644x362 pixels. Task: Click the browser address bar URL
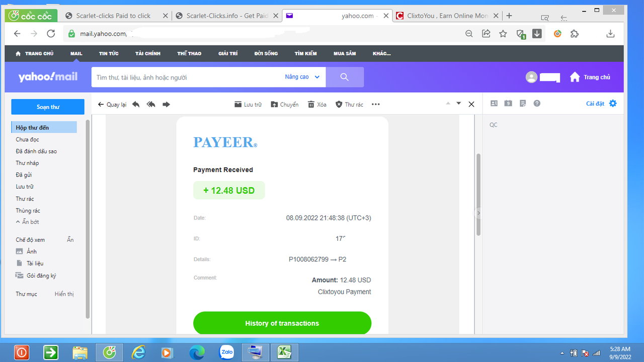pos(103,34)
